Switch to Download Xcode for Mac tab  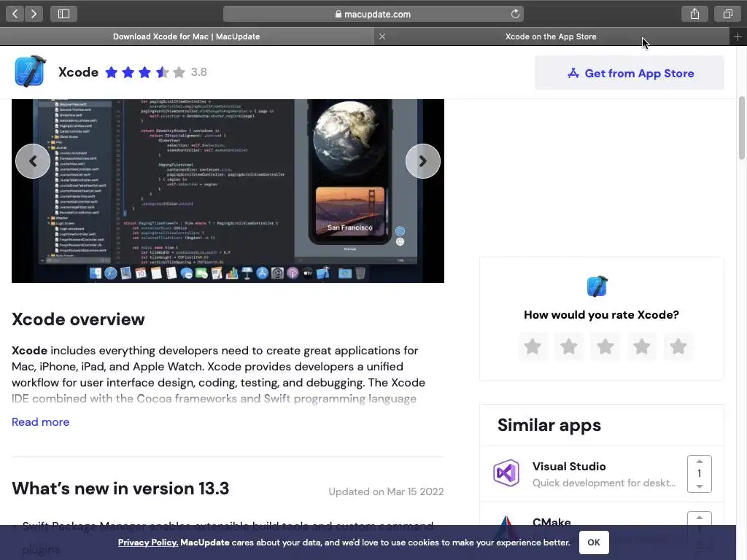coord(186,36)
